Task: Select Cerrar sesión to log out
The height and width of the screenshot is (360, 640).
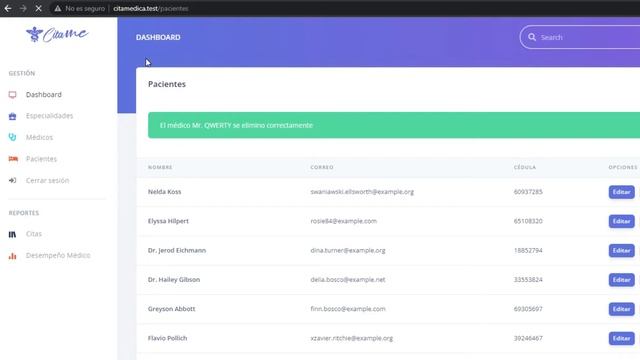Action: [47, 180]
